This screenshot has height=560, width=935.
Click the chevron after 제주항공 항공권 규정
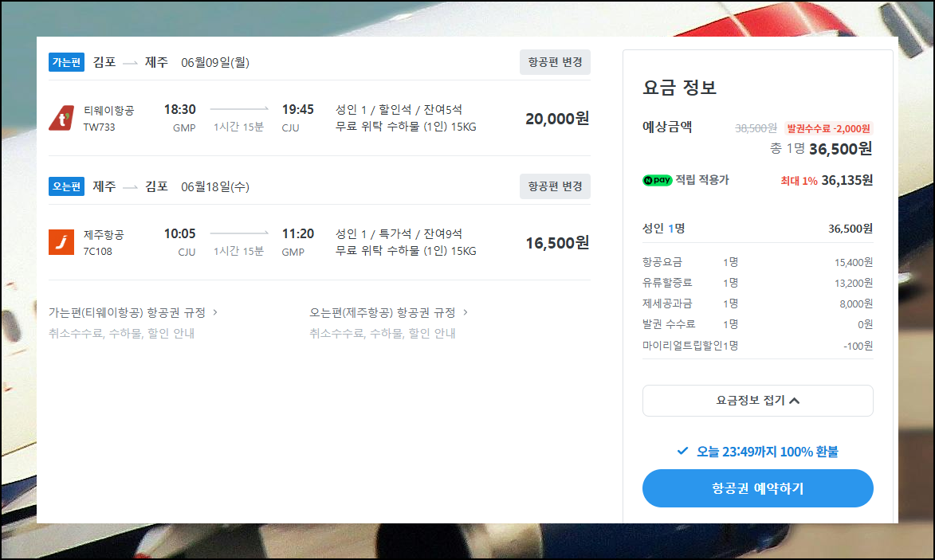(x=466, y=312)
